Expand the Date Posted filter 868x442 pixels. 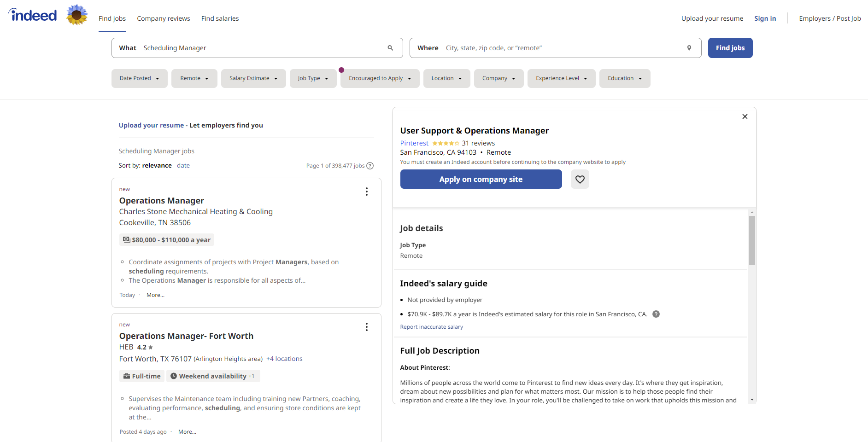coord(139,78)
